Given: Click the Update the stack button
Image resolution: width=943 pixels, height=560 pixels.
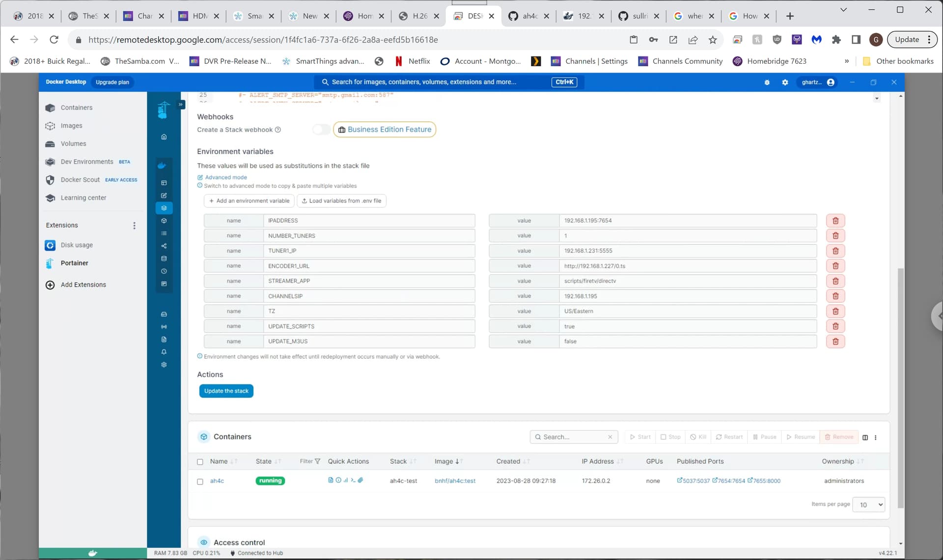Looking at the screenshot, I should pos(226,391).
